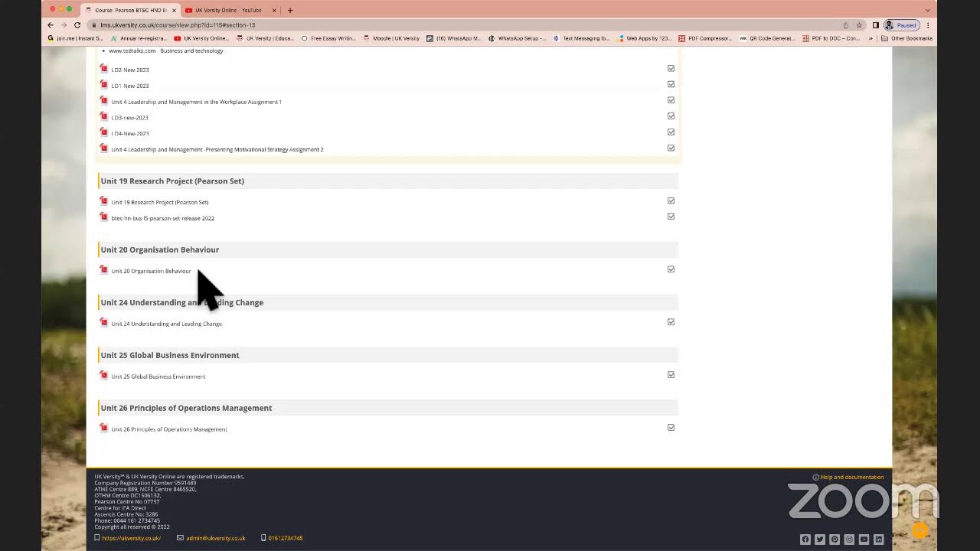Select the Unit 25 Global Business Environment heading

pos(170,355)
